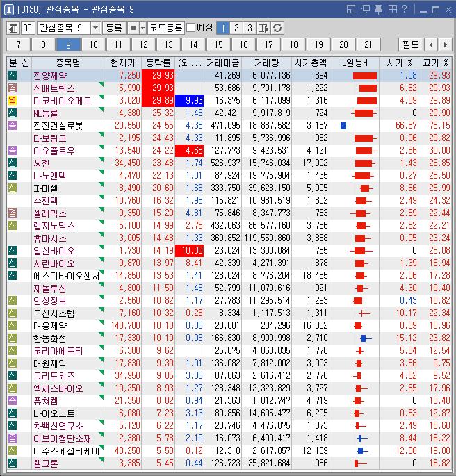Open dropdown arrow beside stop button
Screen dimensions: 456x476
coord(142,28)
